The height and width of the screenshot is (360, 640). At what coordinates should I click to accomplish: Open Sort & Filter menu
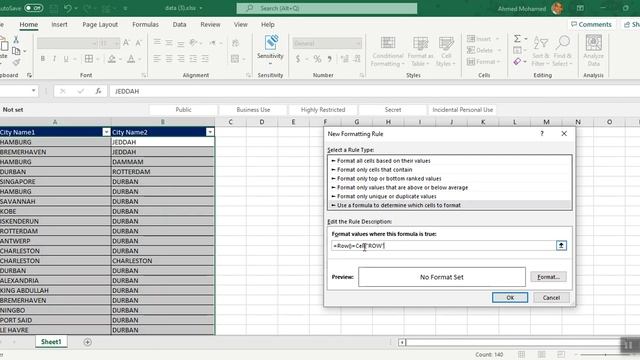coord(540,51)
